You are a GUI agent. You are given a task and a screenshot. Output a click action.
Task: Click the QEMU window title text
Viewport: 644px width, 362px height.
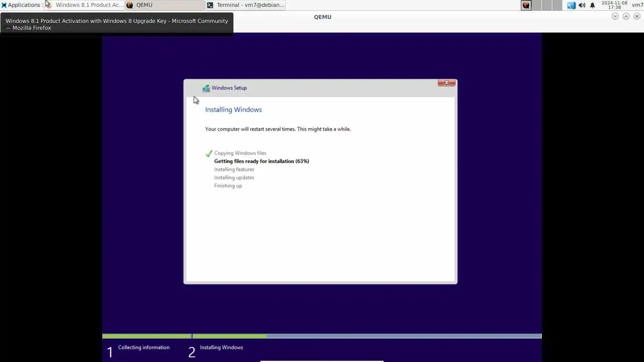(323, 17)
